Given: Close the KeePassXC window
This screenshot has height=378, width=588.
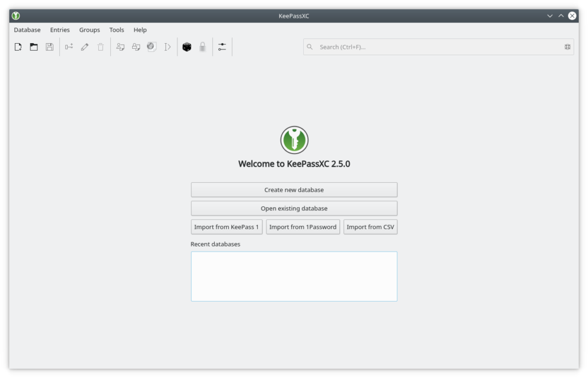Looking at the screenshot, I should [572, 16].
